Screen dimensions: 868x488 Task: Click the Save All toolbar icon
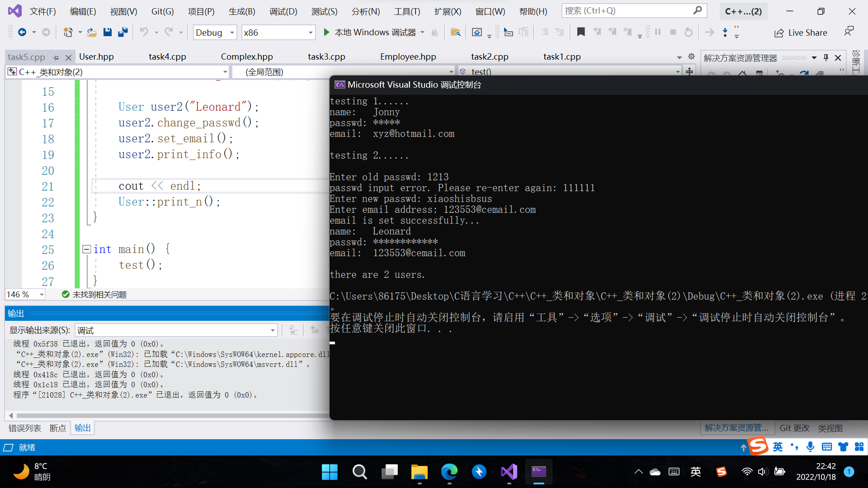[123, 32]
